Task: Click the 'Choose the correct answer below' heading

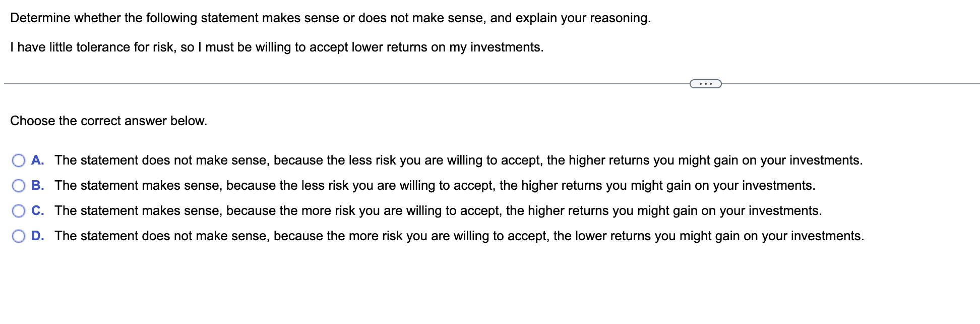Action: pyautogui.click(x=108, y=121)
